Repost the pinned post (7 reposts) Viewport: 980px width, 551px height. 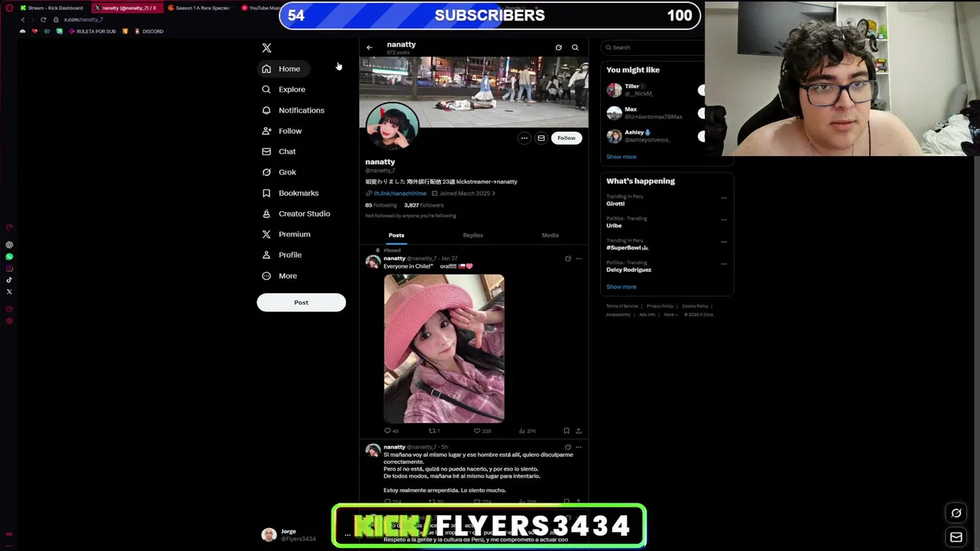click(x=434, y=431)
